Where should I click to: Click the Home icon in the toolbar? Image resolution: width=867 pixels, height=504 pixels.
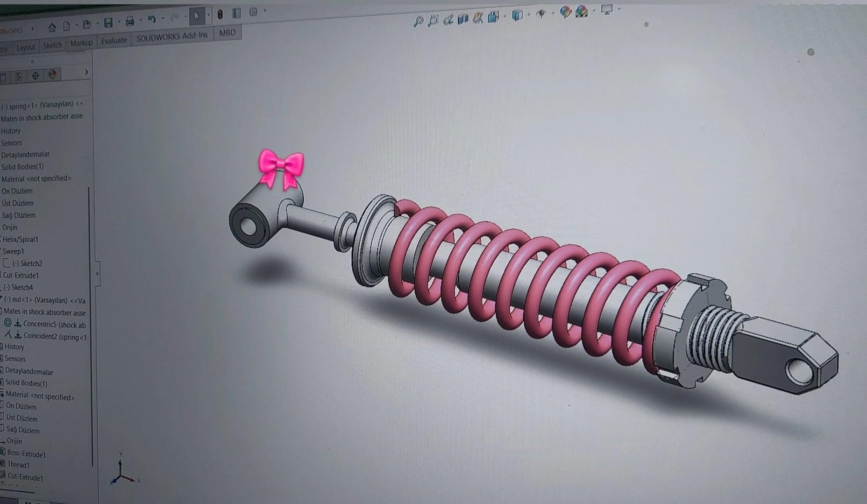(52, 28)
